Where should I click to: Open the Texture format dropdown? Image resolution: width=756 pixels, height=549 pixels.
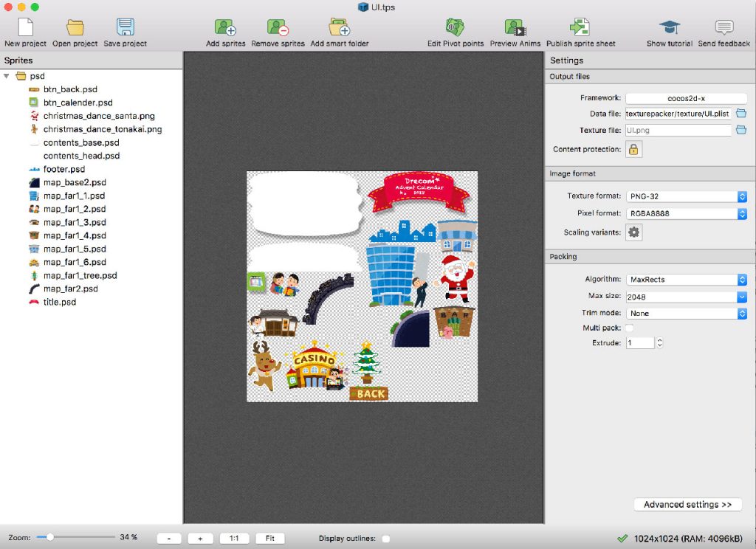click(686, 196)
